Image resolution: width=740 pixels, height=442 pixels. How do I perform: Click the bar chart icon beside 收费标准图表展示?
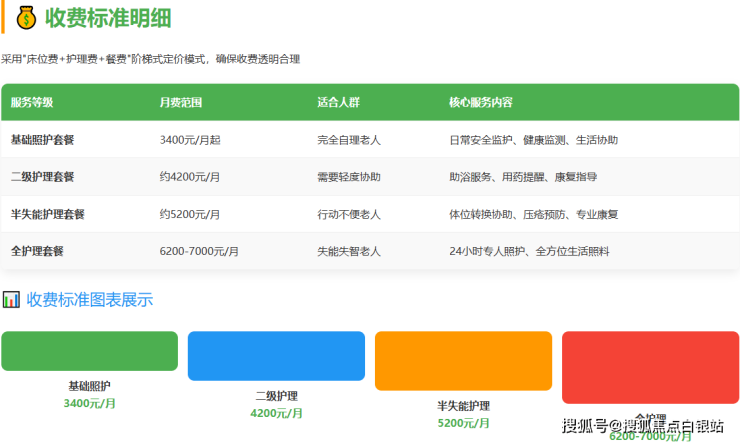11,299
